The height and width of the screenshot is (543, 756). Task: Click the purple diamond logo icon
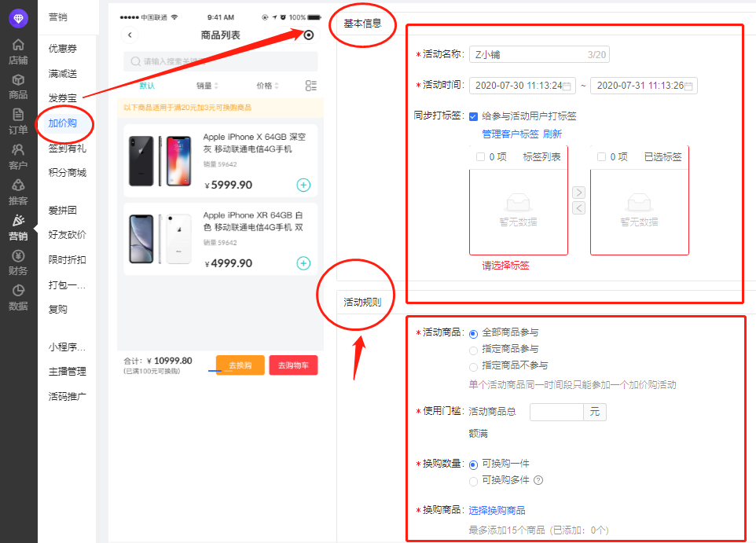pos(18,18)
